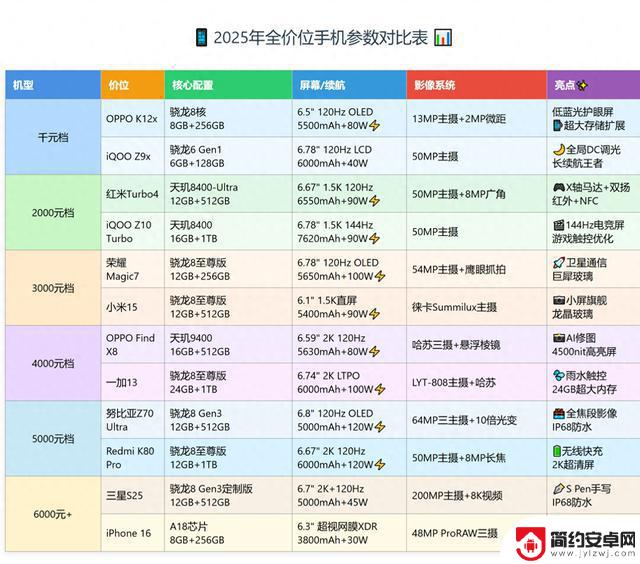Click the bar chart emoji after the title
640x564 pixels.
[x=443, y=38]
